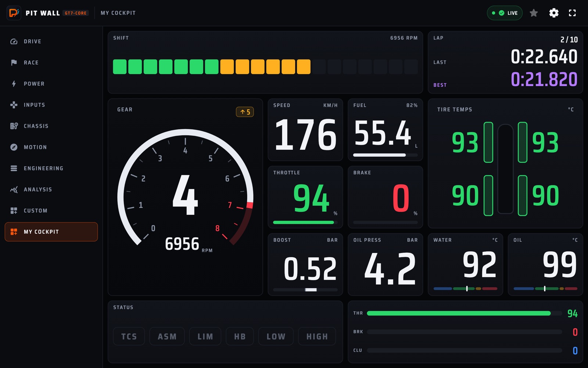Go to the Engineering page label
This screenshot has width=588, height=368.
click(x=44, y=168)
